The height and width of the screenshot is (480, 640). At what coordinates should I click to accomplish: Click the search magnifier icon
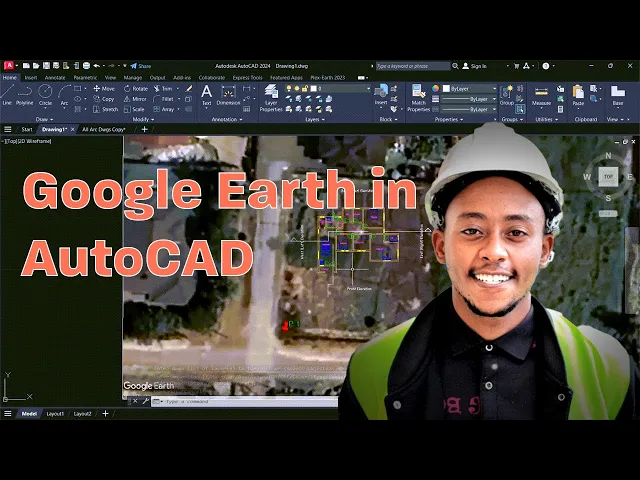click(455, 66)
